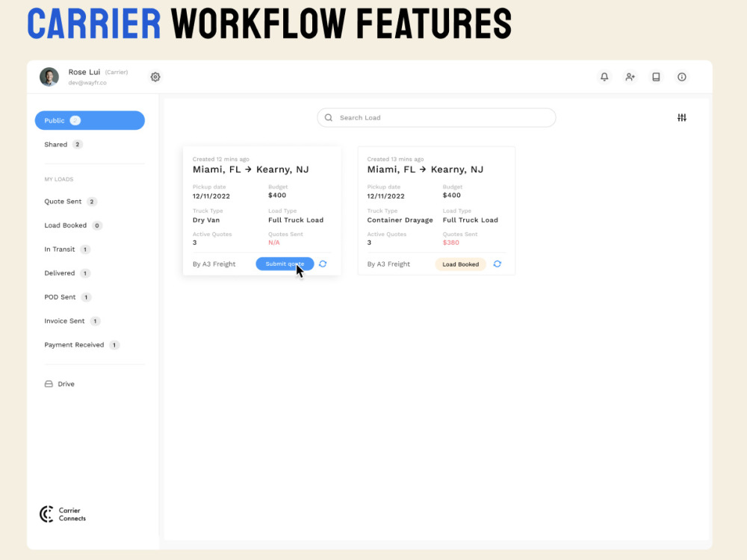Viewport: 747px width, 560px height.
Task: Click the Carrier Connects logo
Action: (63, 514)
